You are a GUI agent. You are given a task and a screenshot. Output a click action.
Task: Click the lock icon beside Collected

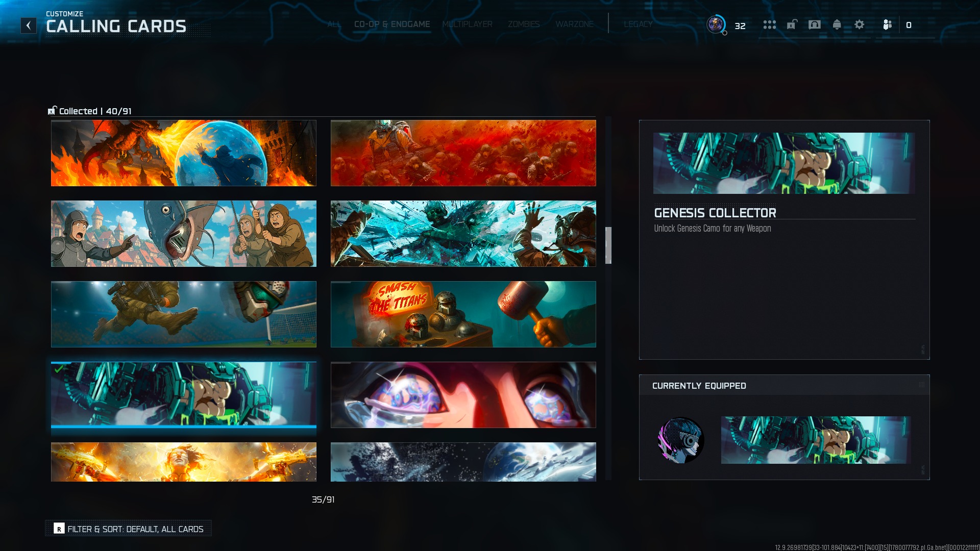pos(52,111)
